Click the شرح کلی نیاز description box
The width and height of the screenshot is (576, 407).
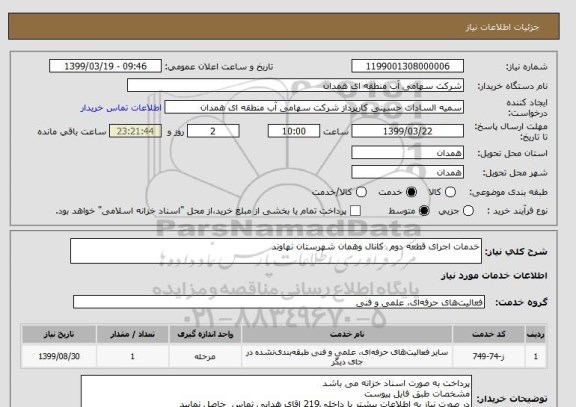tap(276, 251)
